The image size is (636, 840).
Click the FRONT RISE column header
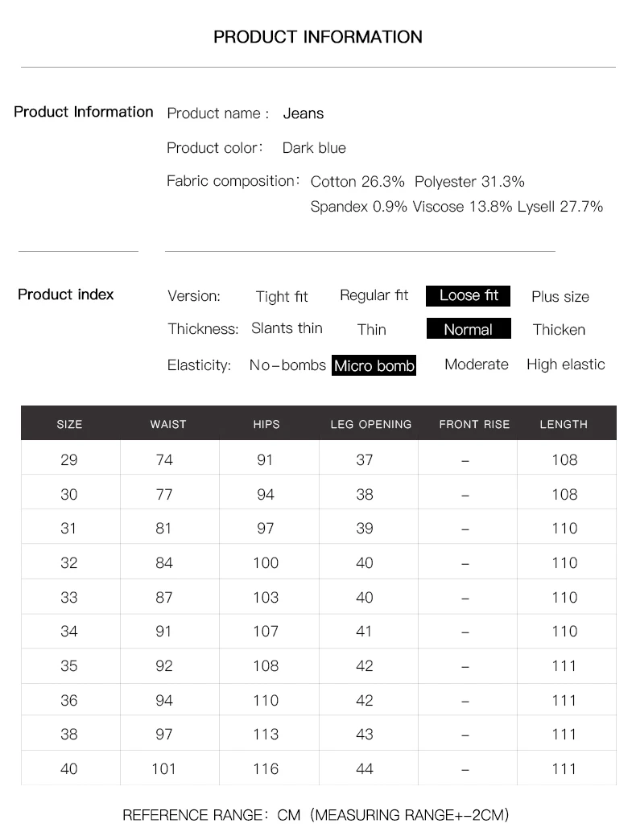tap(474, 424)
